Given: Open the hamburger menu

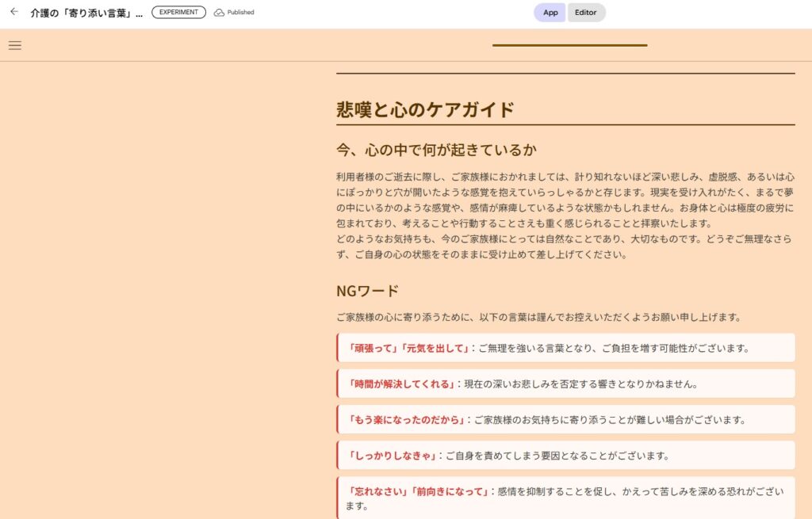Looking at the screenshot, I should tap(15, 45).
